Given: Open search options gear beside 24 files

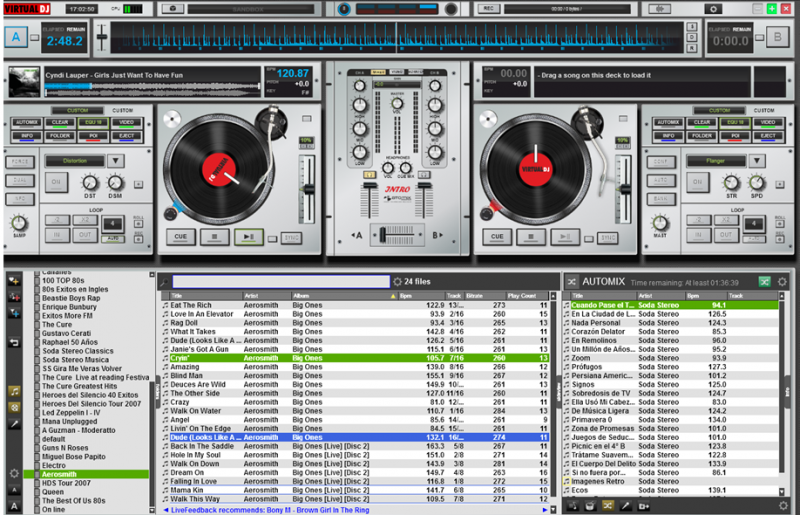Looking at the screenshot, I should [x=397, y=282].
